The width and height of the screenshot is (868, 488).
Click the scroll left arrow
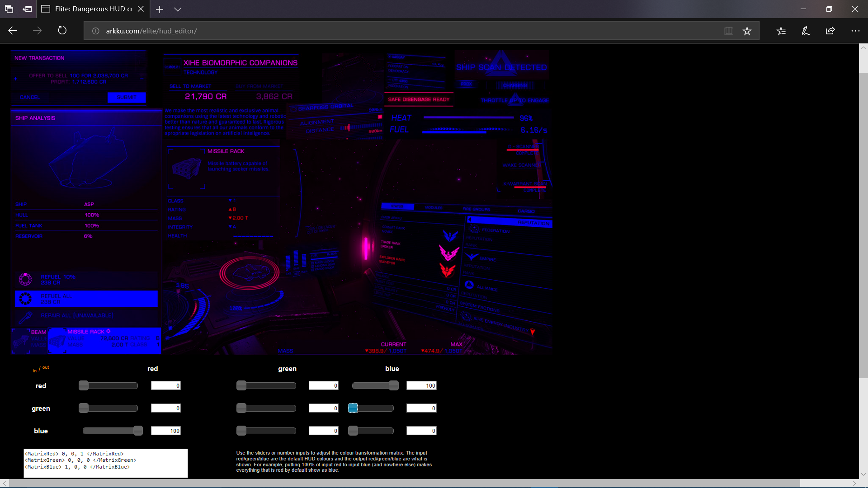tap(5, 483)
